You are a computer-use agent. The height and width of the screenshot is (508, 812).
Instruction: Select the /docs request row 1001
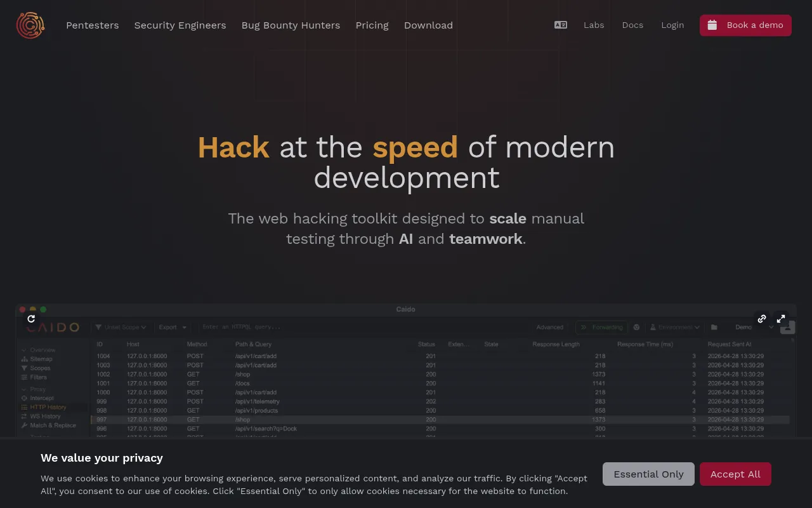tap(441, 384)
